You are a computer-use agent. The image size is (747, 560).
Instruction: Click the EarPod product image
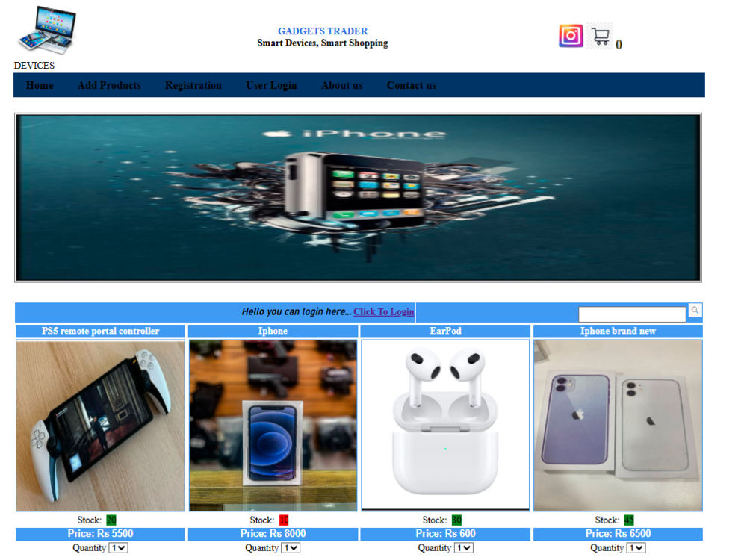pos(445,426)
